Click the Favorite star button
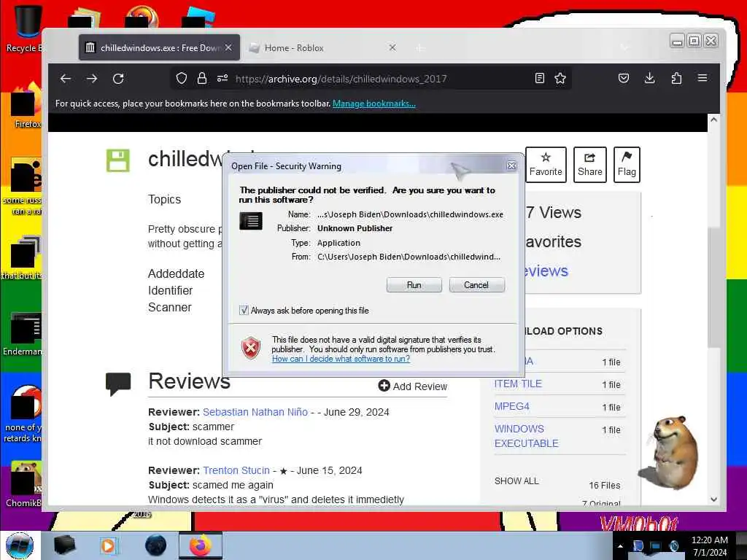Image resolution: width=747 pixels, height=560 pixels. pyautogui.click(x=546, y=165)
